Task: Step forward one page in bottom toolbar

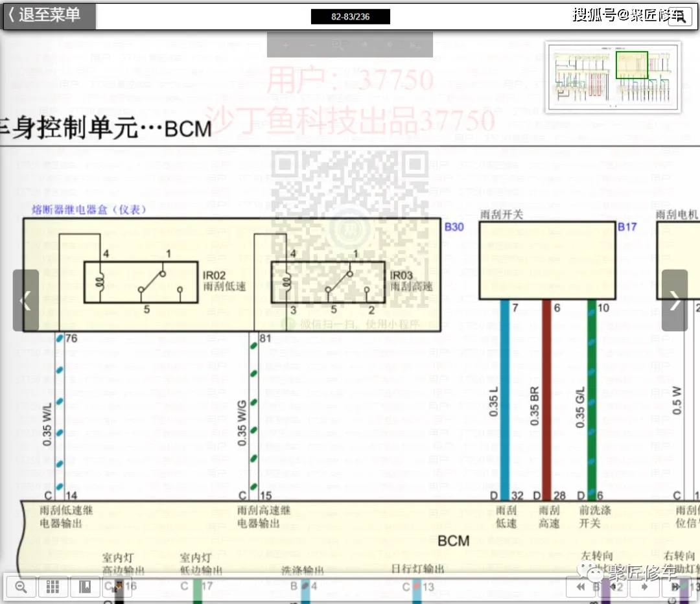Action: tap(644, 587)
